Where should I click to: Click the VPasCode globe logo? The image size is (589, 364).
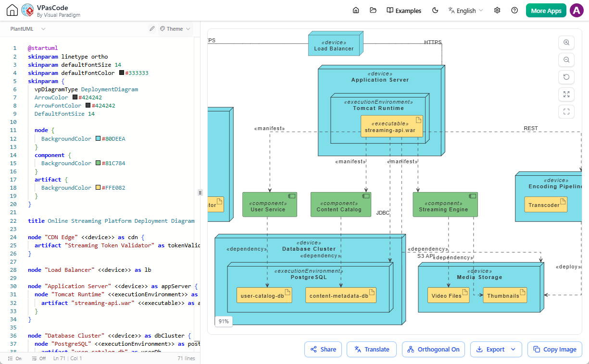pyautogui.click(x=27, y=11)
